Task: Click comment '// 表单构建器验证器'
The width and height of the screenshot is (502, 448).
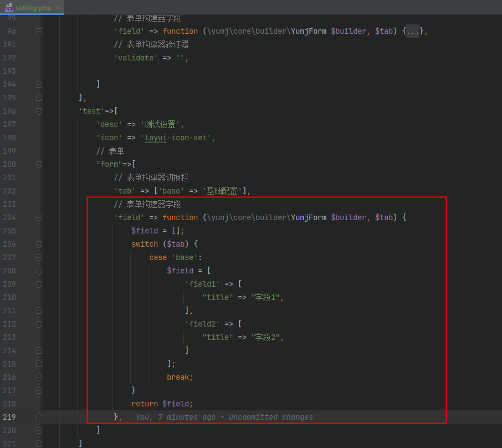Action: (x=151, y=44)
